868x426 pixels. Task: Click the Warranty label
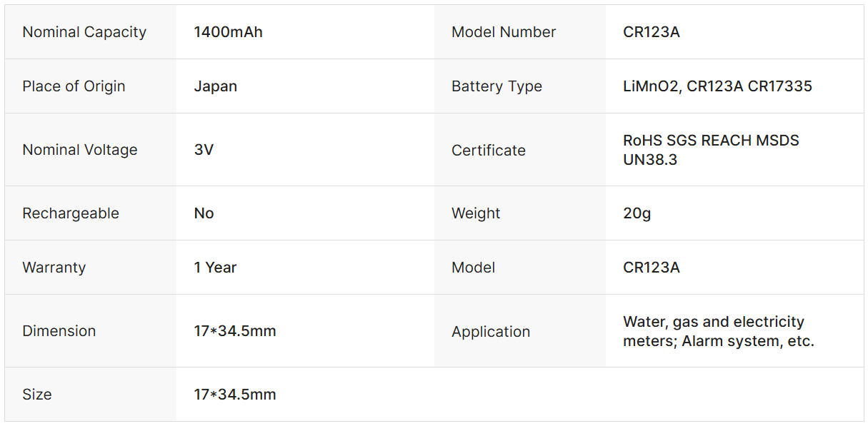(54, 268)
